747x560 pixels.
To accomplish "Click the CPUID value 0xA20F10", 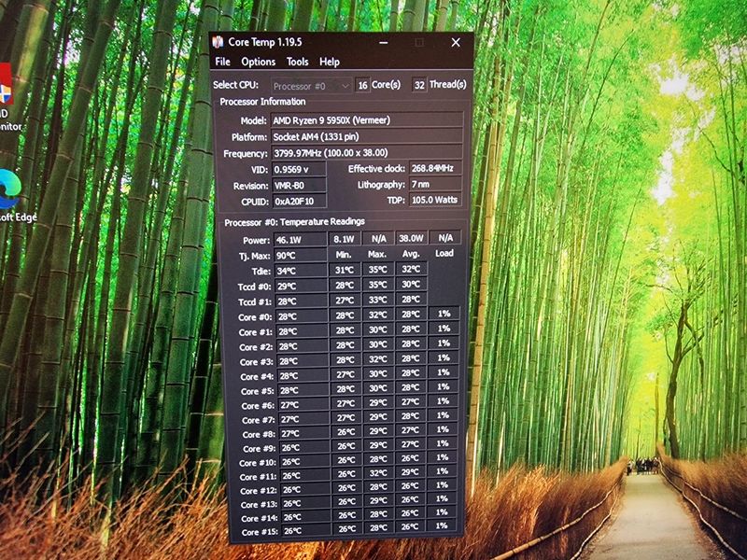I will pyautogui.click(x=300, y=201).
